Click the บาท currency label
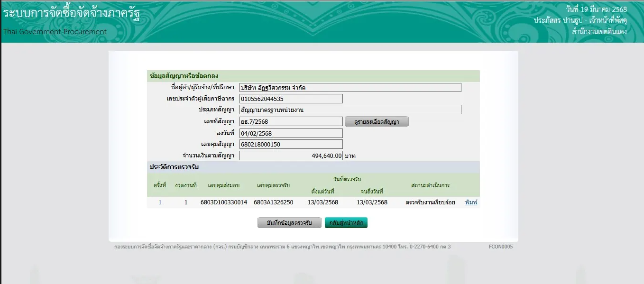644x284 pixels. pos(350,156)
